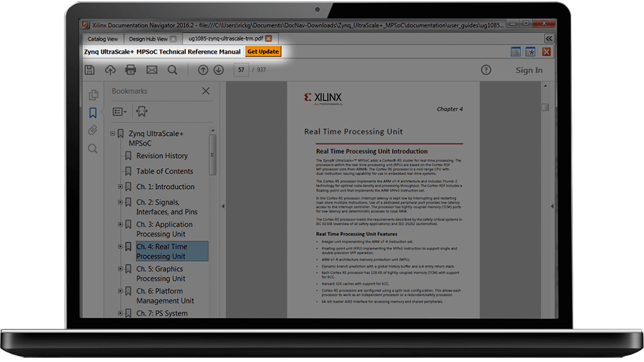Open the Revision History bookmark
644x362 pixels.
pyautogui.click(x=162, y=156)
